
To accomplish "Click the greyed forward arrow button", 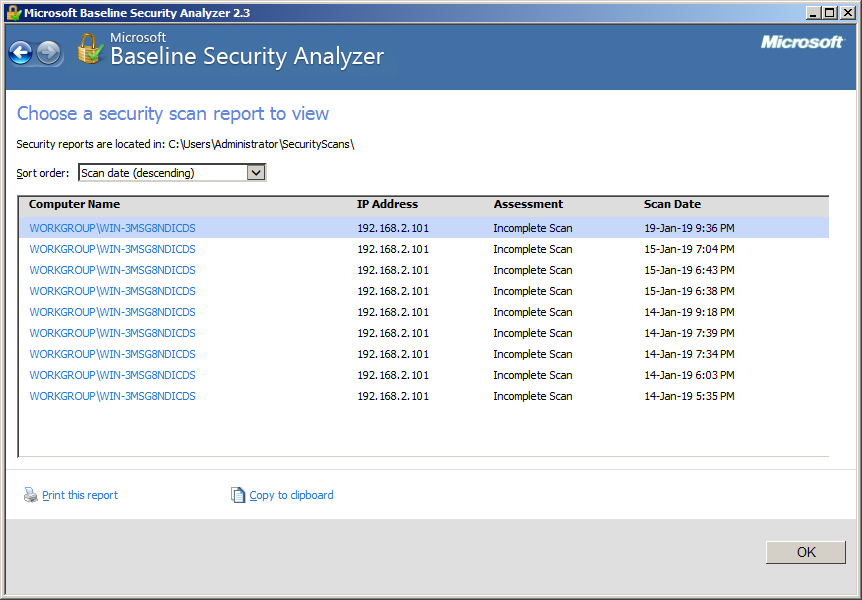I will (48, 53).
